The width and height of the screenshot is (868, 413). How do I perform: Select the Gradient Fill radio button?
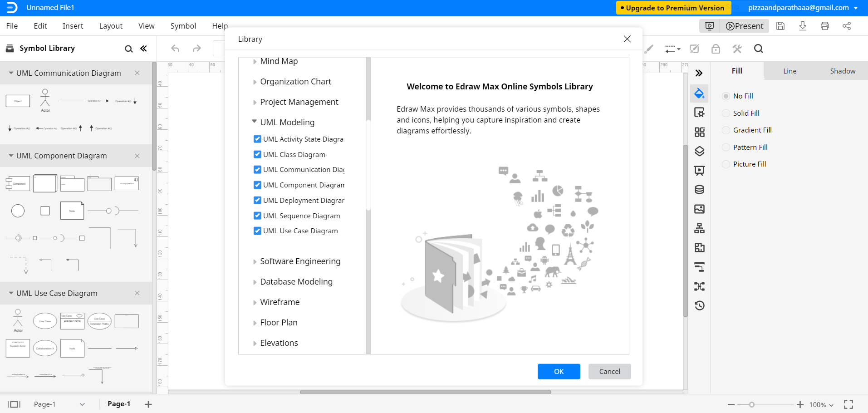point(726,130)
